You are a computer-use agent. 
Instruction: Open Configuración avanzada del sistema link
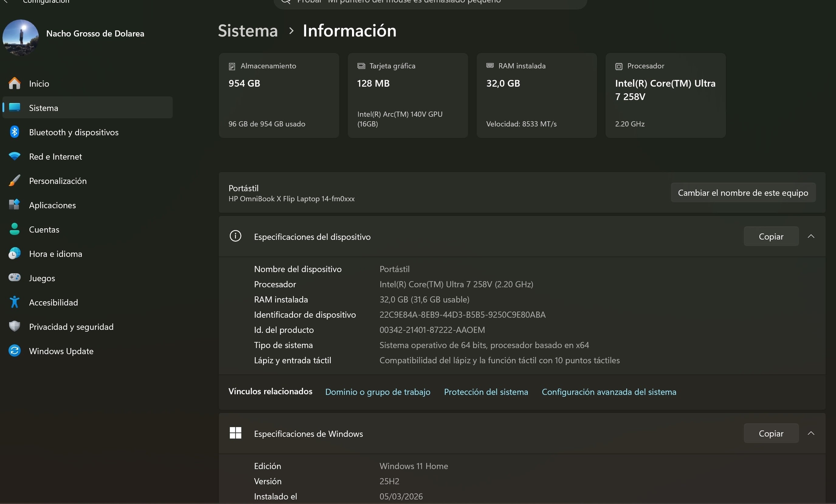[609, 392]
